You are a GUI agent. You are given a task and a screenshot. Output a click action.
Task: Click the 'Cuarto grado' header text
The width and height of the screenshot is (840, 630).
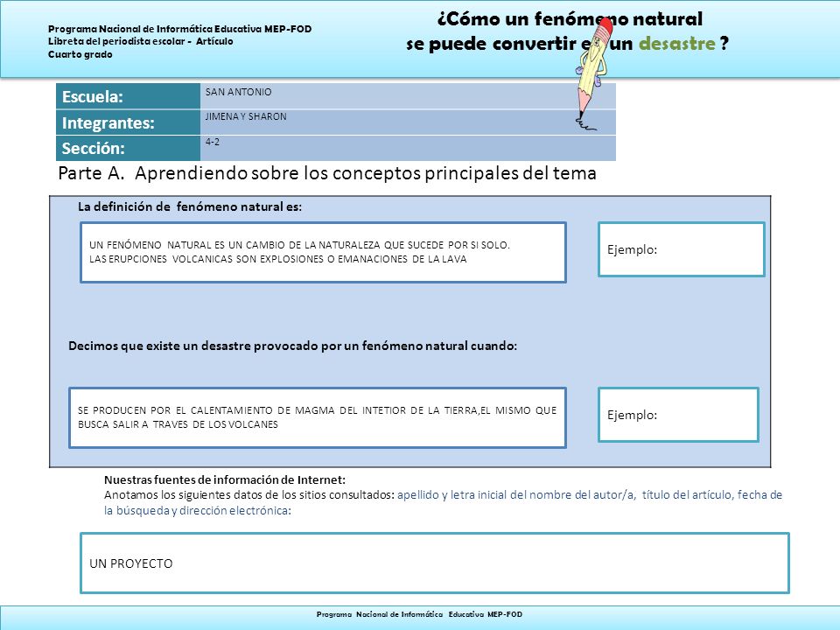click(x=80, y=54)
